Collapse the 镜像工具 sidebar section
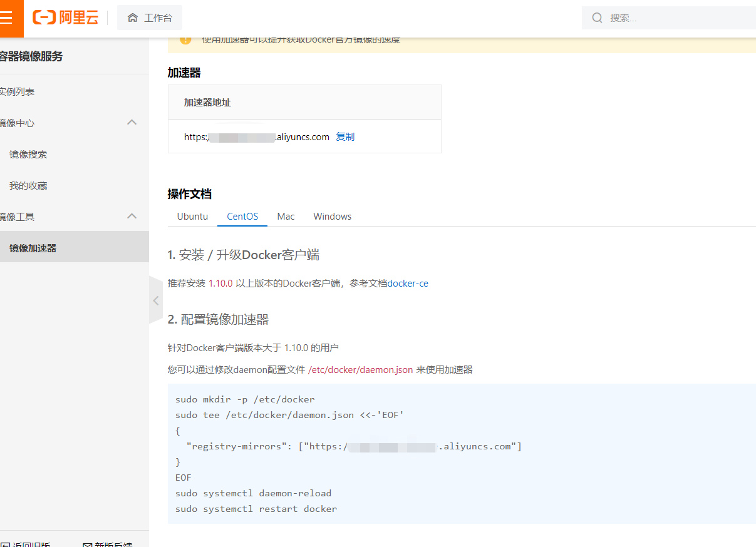 pos(132,217)
